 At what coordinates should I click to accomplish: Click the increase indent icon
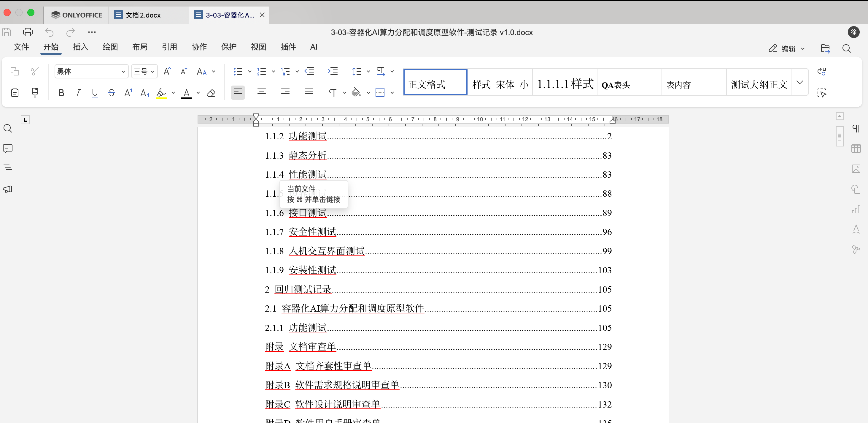point(333,71)
